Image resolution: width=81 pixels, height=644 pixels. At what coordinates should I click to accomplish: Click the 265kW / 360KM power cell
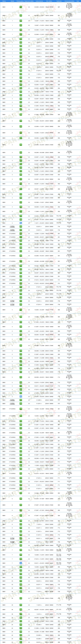point(49,591)
